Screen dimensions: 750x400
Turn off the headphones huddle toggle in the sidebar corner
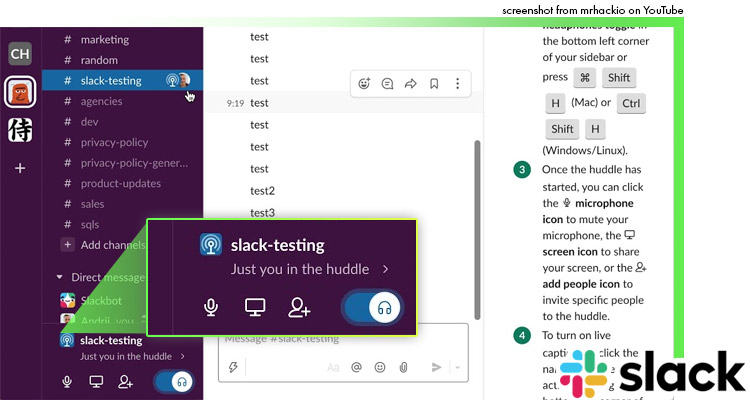174,382
